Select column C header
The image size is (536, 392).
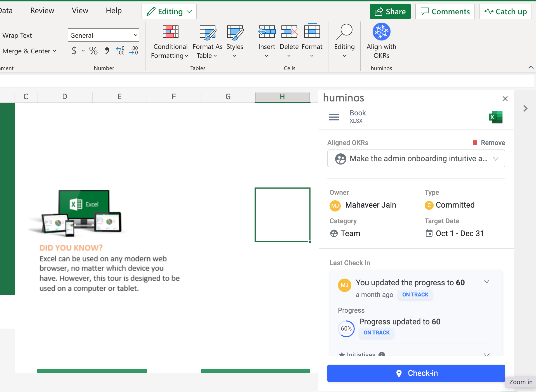point(26,97)
